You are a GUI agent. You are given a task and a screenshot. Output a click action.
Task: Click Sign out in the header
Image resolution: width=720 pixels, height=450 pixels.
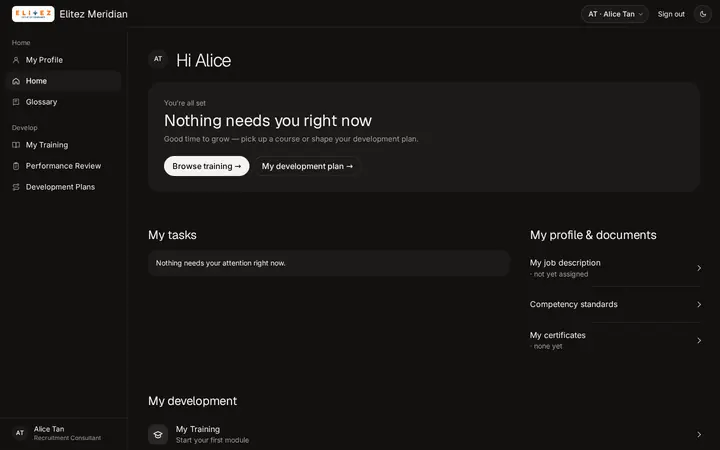(x=671, y=14)
